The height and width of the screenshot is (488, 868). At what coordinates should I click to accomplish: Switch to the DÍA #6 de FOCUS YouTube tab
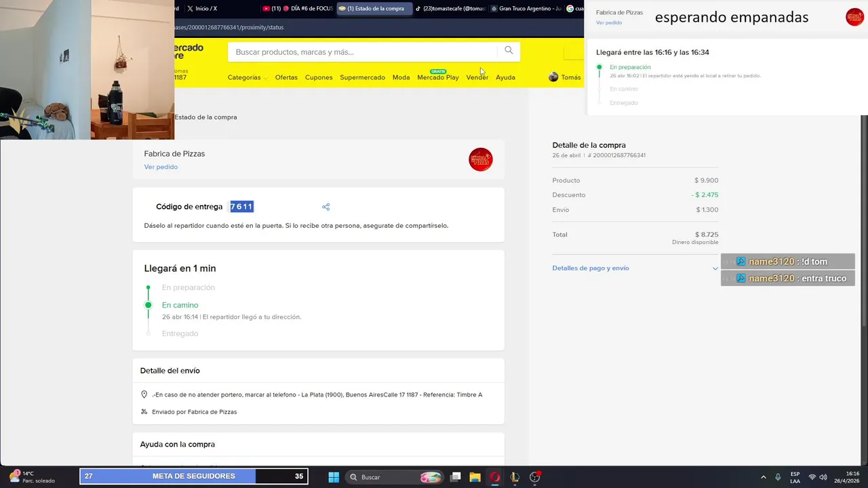tap(297, 8)
